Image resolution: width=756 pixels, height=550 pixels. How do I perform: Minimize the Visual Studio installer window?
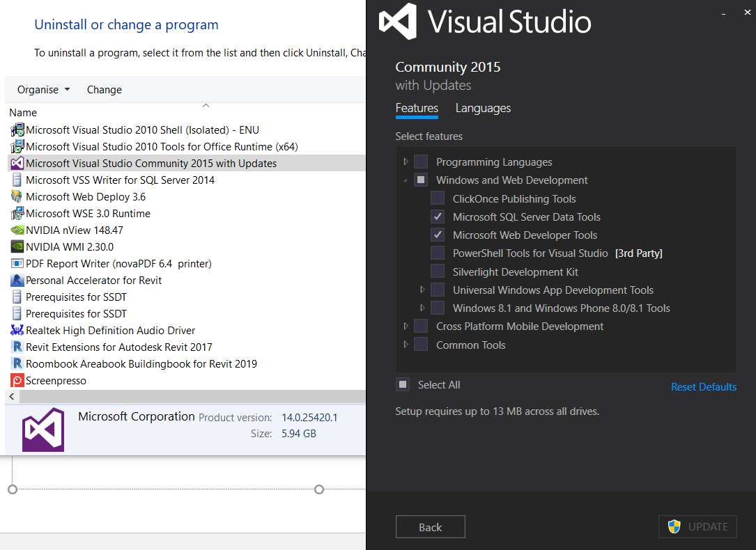click(723, 13)
